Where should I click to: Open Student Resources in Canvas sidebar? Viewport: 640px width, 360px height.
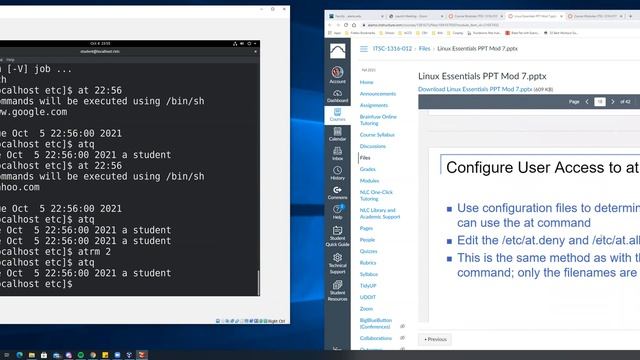click(337, 291)
